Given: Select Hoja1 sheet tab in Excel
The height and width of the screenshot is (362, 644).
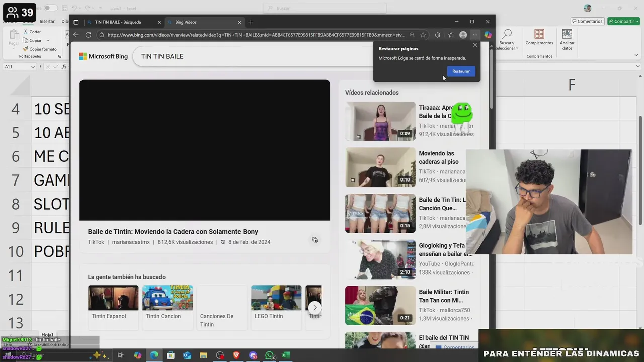Looking at the screenshot, I should (x=47, y=335).
